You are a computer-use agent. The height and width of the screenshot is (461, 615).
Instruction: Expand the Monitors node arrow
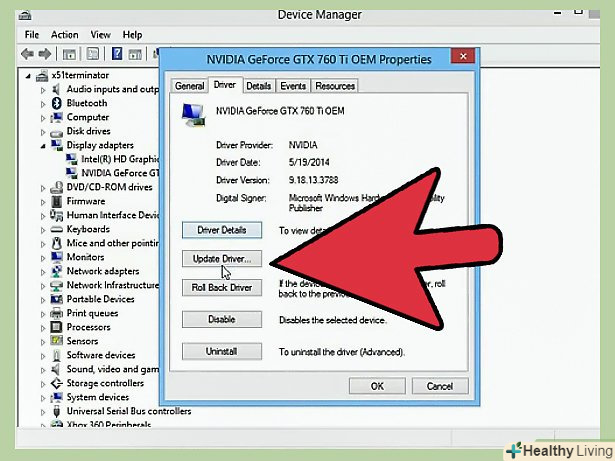(x=43, y=258)
